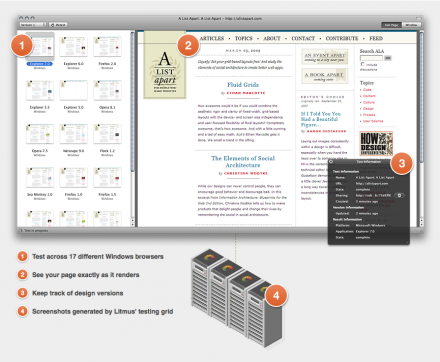Open the Culture topic link
The height and width of the screenshot is (362, 440).
tap(369, 102)
